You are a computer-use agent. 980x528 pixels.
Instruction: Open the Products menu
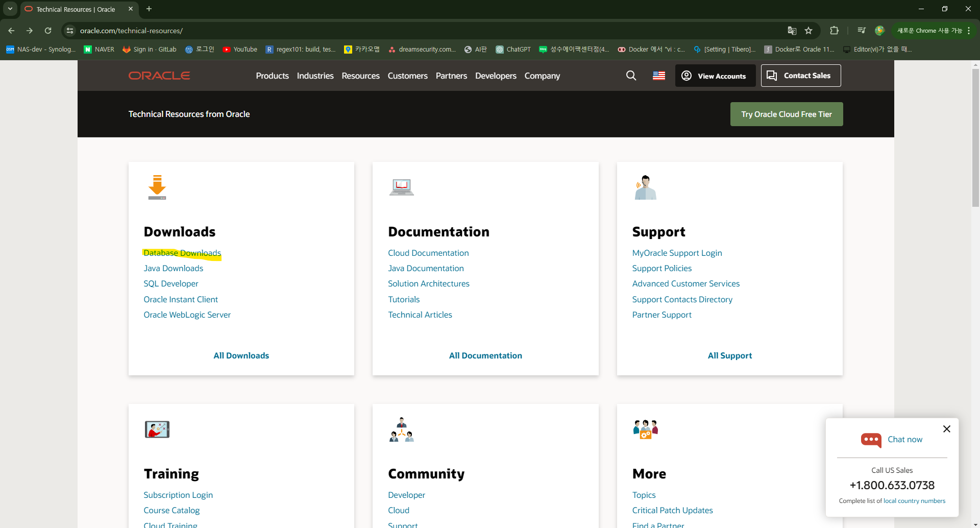pos(272,76)
